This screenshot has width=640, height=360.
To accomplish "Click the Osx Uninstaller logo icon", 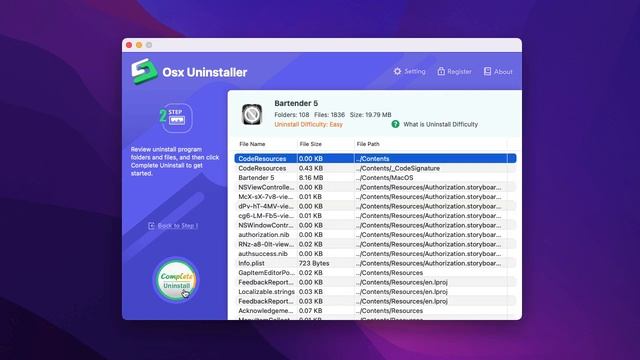I will (x=144, y=71).
